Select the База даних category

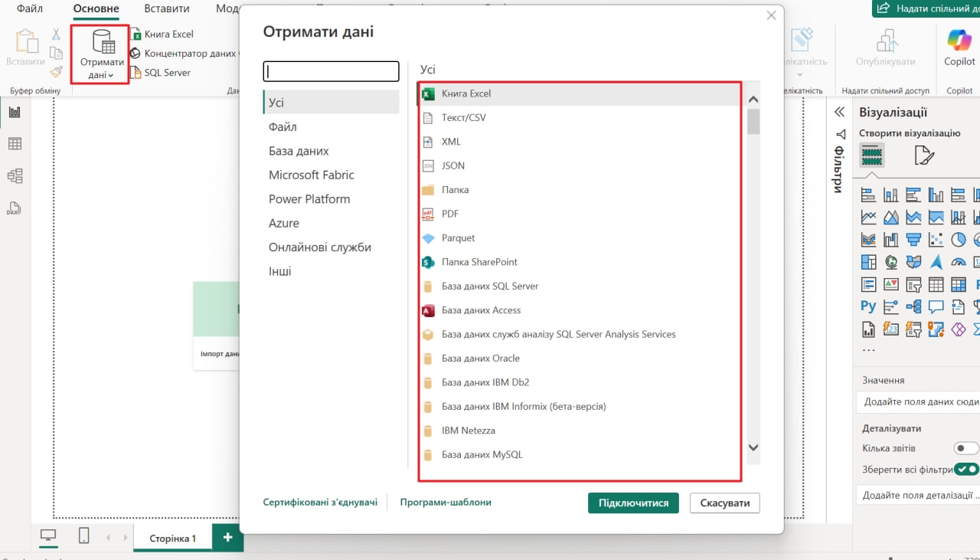331,151
